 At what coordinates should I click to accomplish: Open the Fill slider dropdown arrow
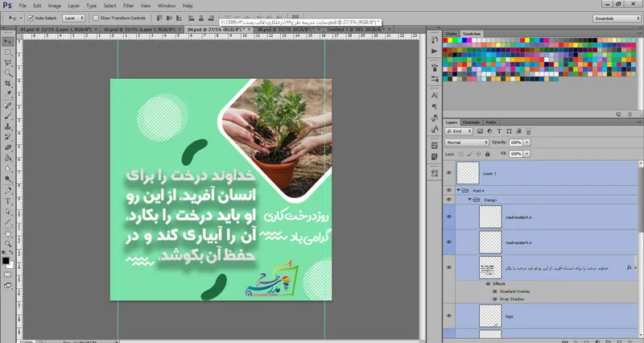(527, 154)
